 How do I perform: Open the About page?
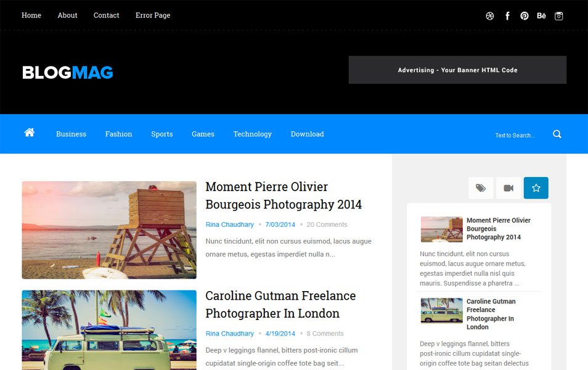coord(68,15)
